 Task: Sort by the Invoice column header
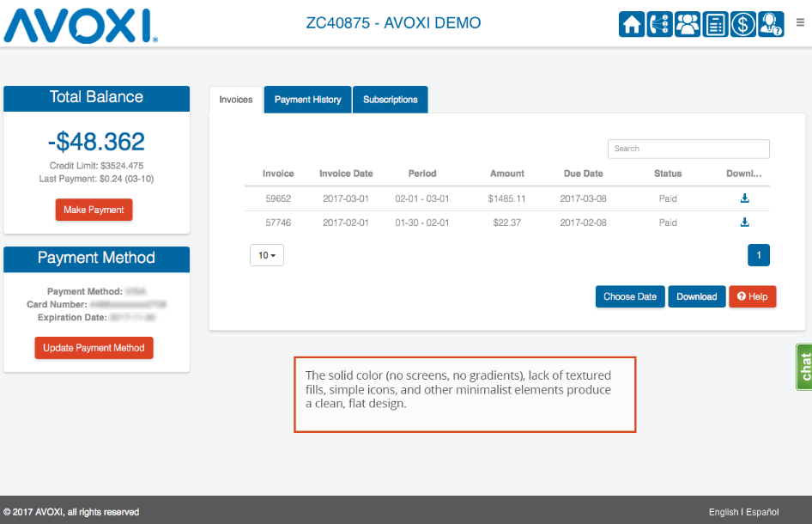point(278,174)
